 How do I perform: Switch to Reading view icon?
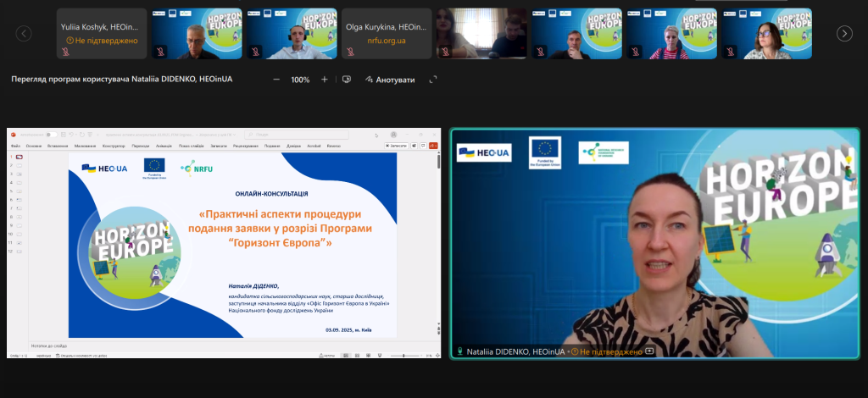click(x=368, y=356)
